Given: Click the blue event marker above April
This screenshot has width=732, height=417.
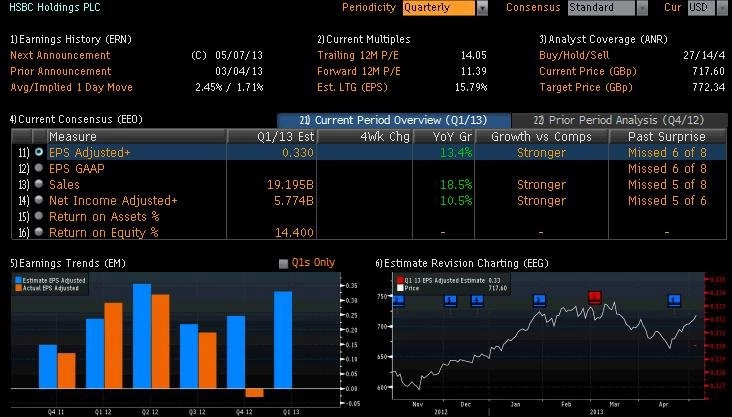Looking at the screenshot, I should tap(674, 300).
